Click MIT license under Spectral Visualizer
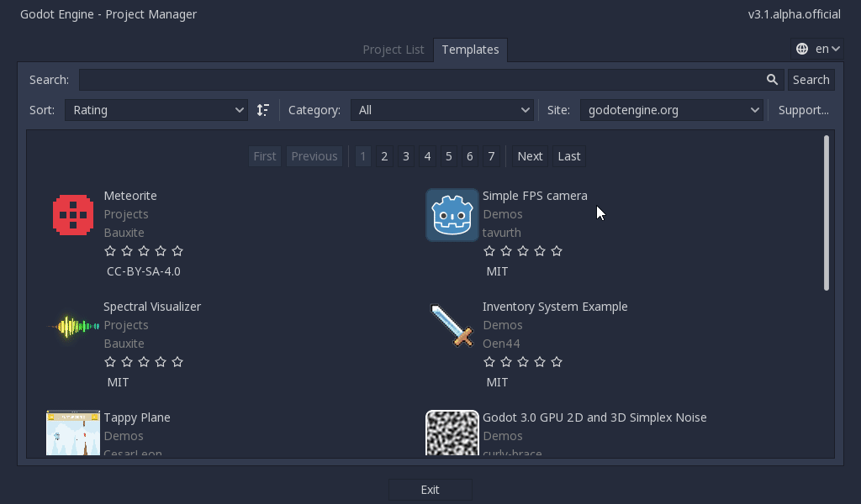This screenshot has height=504, width=861. pyautogui.click(x=118, y=382)
